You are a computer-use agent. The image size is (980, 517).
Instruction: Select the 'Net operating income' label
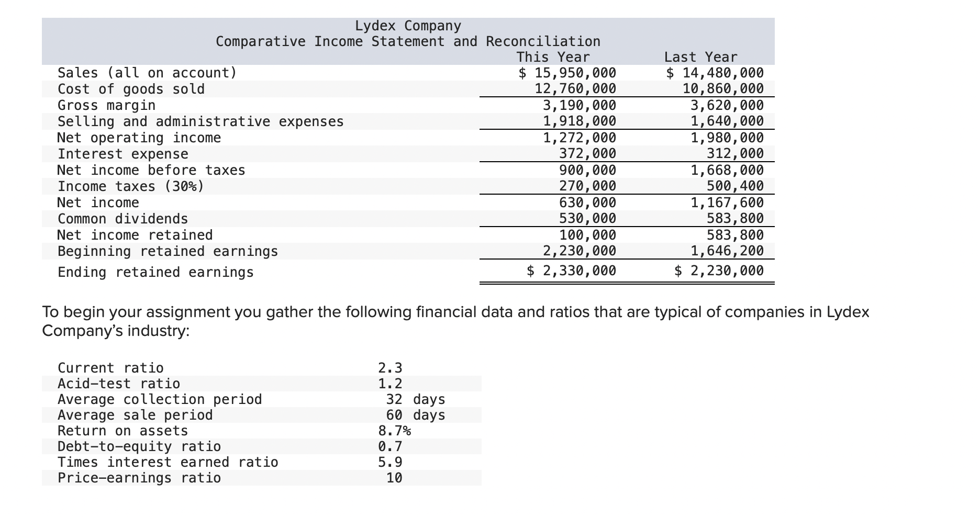click(x=139, y=138)
